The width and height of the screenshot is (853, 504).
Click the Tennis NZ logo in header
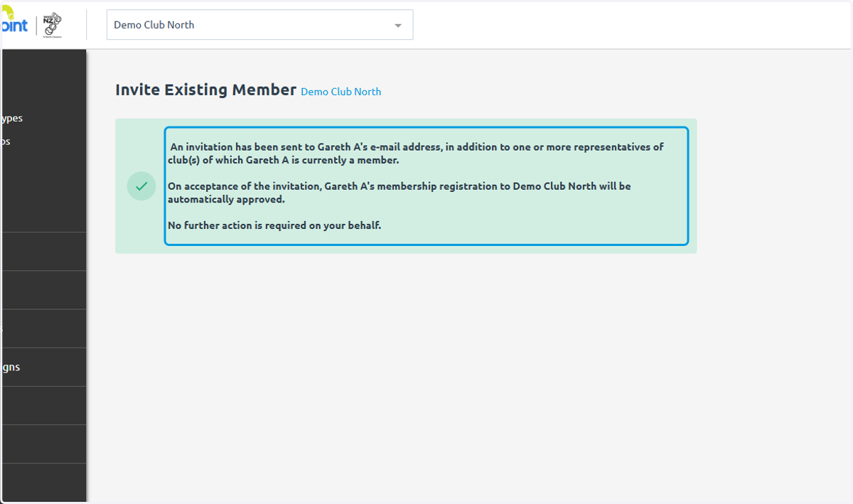point(53,25)
